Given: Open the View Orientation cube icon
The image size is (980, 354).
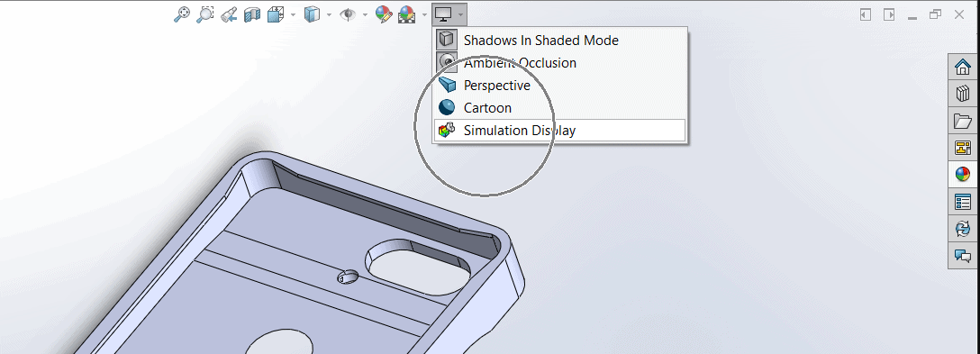Looking at the screenshot, I should tap(275, 14).
